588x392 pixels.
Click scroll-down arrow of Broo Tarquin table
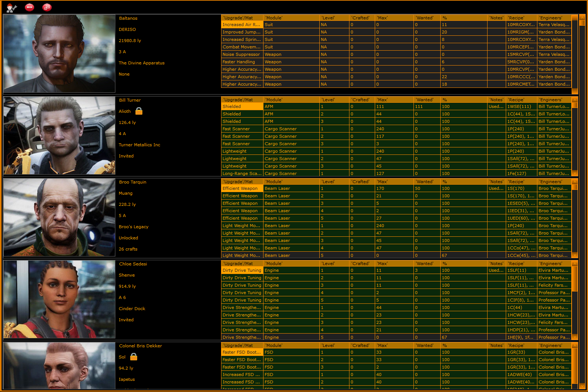tap(575, 255)
